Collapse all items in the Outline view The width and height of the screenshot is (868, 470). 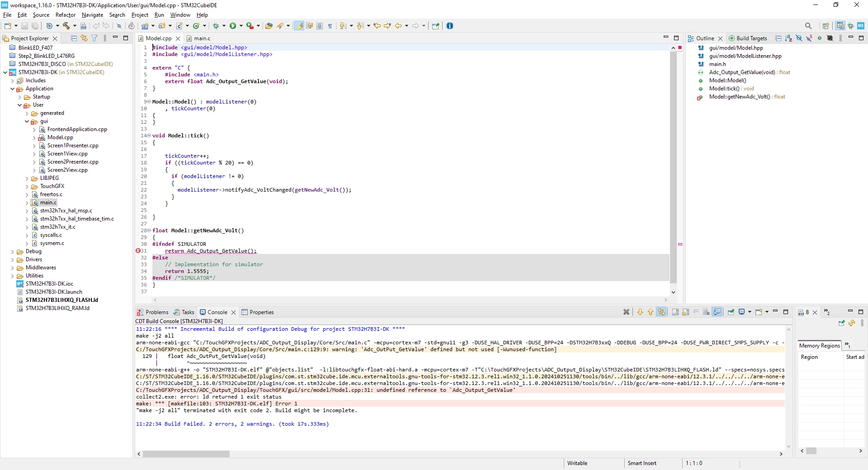pyautogui.click(x=778, y=38)
